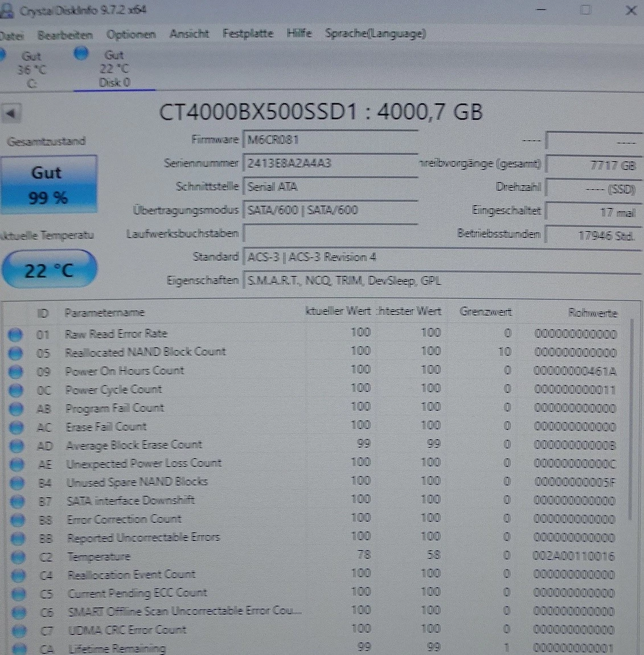Click the current value 78 of Temperature
This screenshot has width=644, height=655.
364,555
